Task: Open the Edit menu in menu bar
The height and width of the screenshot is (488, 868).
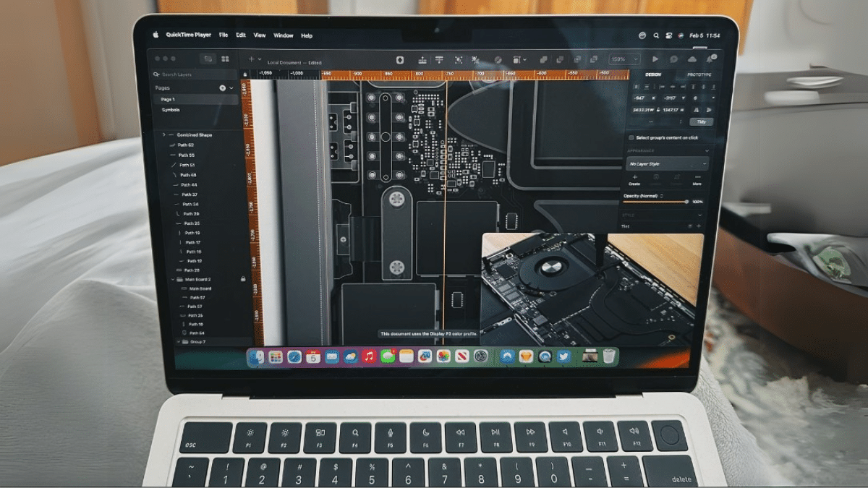Action: pyautogui.click(x=240, y=35)
